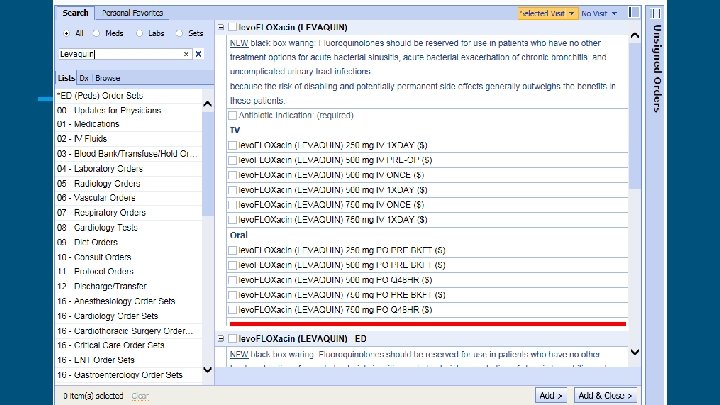Select the Sets radio button
Screen dimensions: 720x405
[x=179, y=33]
